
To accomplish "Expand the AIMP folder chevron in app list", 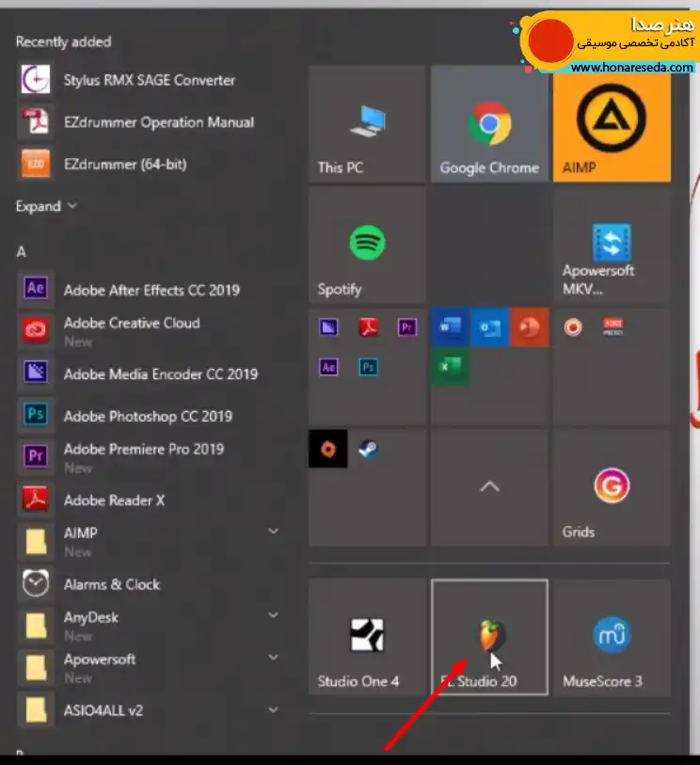I will [274, 531].
